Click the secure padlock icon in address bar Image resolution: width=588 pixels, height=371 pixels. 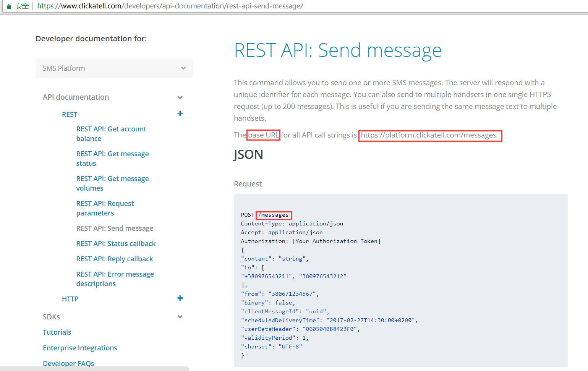click(9, 6)
